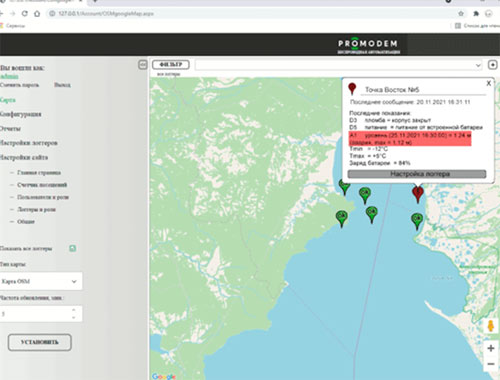Viewport: 500px width, 380px height.
Task: Click the plus icon next to the filter bar
Action: tap(493, 65)
